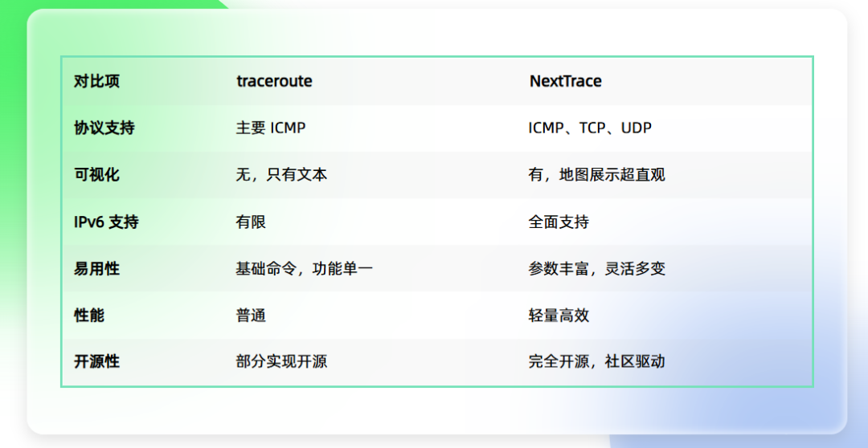Click the 主要 ICMP cell
Screen dimensions: 868x448
271,128
